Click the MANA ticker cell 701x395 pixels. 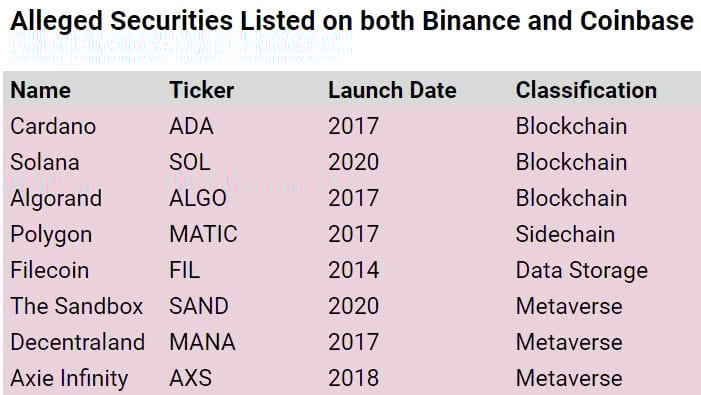click(x=203, y=342)
